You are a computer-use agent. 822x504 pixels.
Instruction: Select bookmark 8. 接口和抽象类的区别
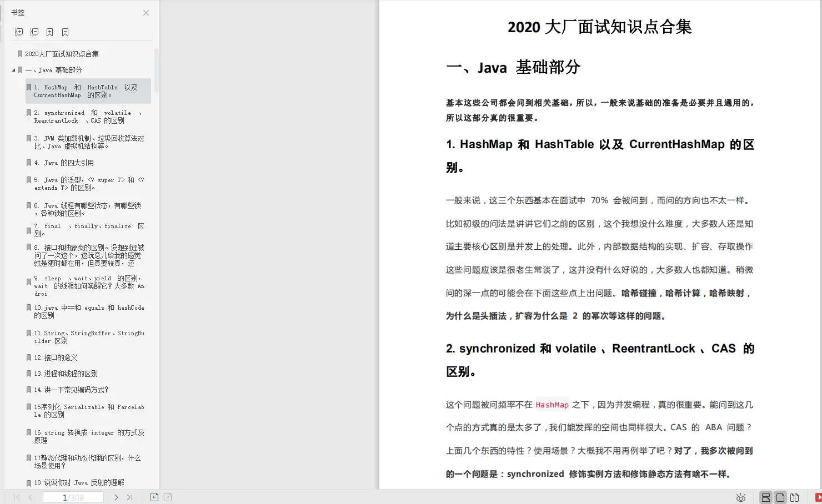click(x=88, y=255)
